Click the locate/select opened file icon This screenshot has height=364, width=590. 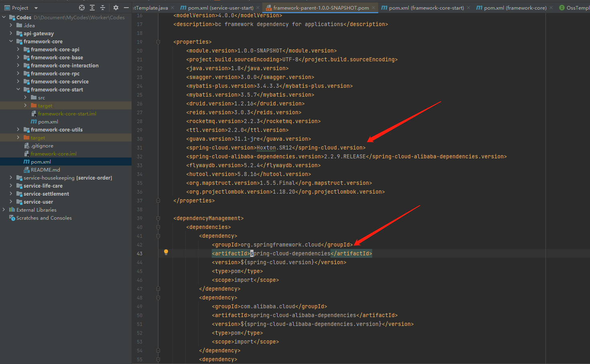[x=82, y=8]
